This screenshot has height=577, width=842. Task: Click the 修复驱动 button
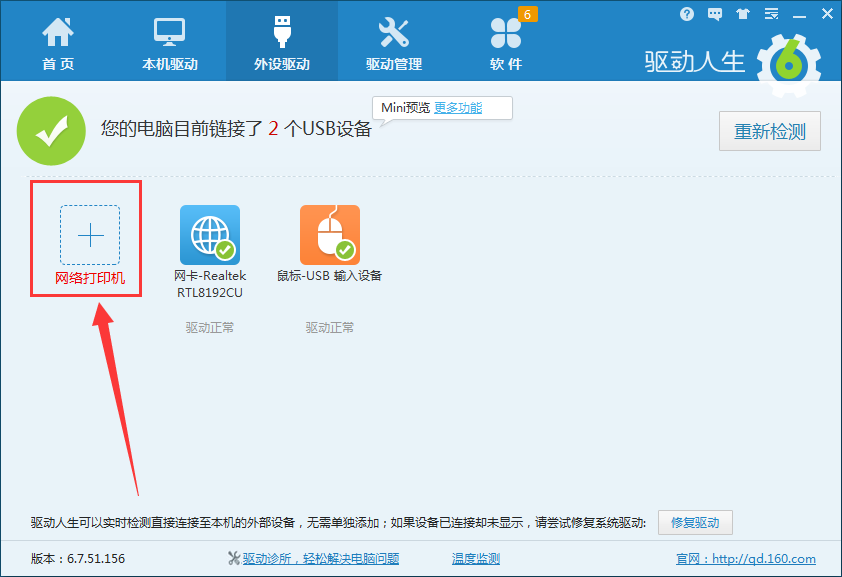(695, 522)
